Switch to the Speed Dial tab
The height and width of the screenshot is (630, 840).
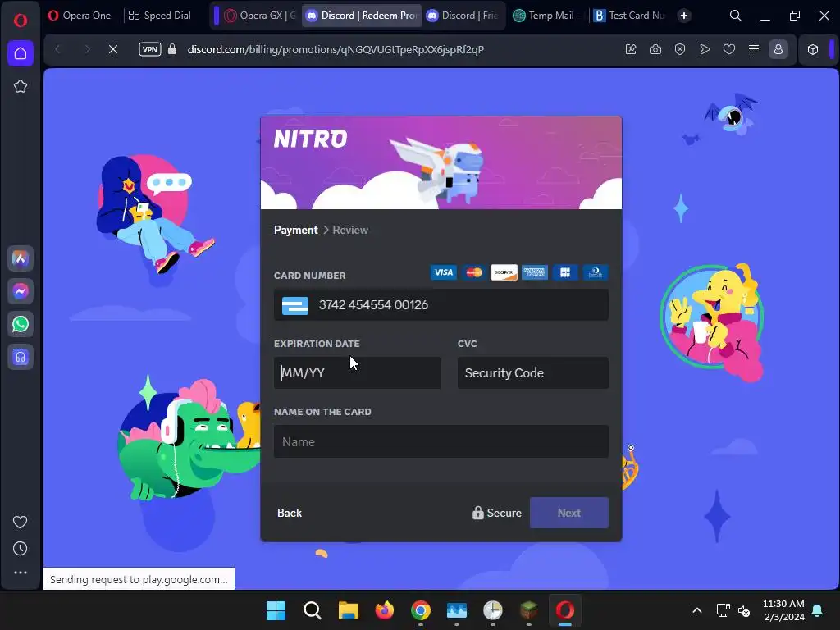[x=160, y=16]
